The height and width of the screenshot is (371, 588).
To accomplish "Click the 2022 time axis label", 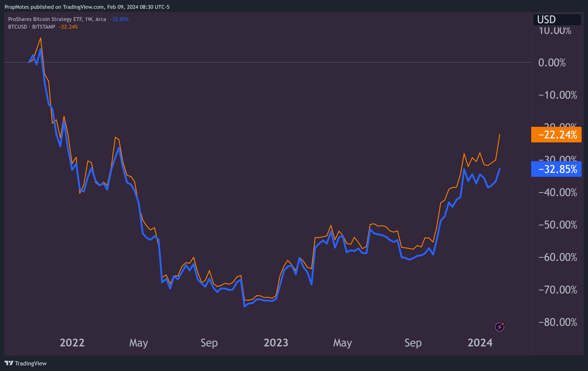I will (72, 343).
